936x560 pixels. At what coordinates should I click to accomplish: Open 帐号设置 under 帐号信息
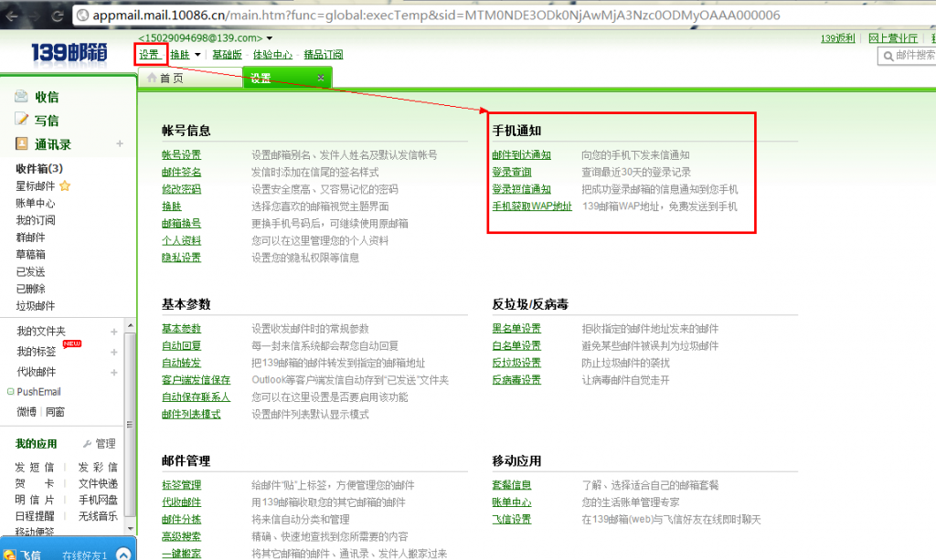(180, 153)
